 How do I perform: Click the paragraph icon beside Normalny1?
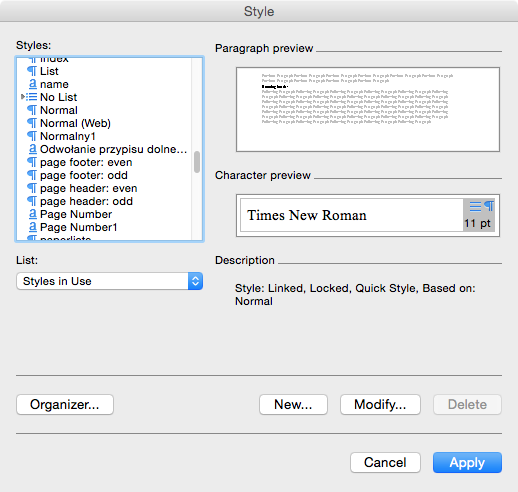pos(32,136)
